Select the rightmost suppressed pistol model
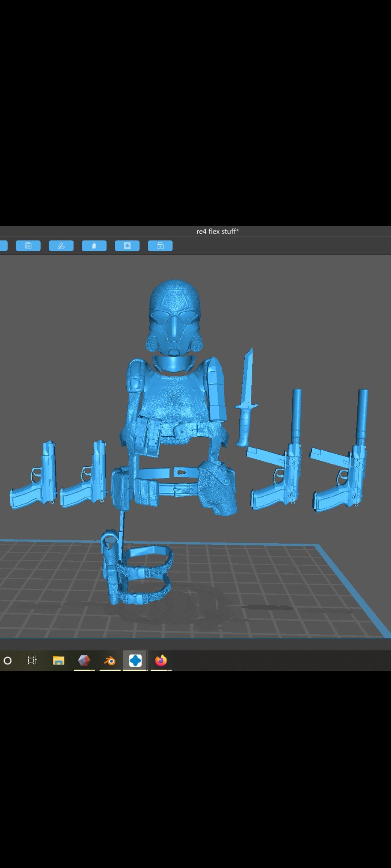391x868 pixels. point(340,452)
